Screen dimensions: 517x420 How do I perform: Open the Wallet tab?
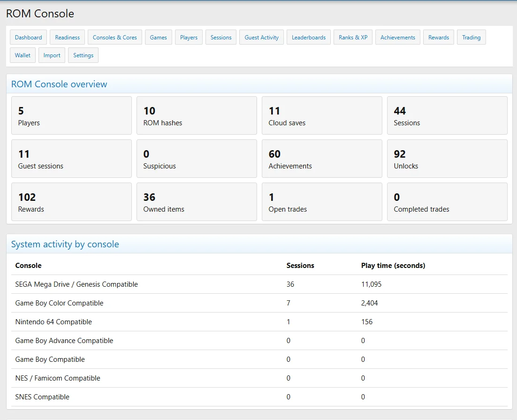(x=23, y=55)
